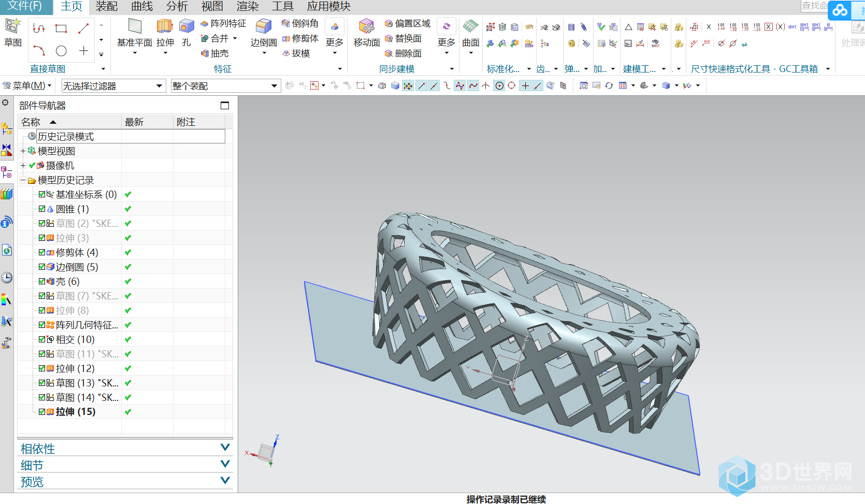Switch to the 视图 ribbon tab

212,6
